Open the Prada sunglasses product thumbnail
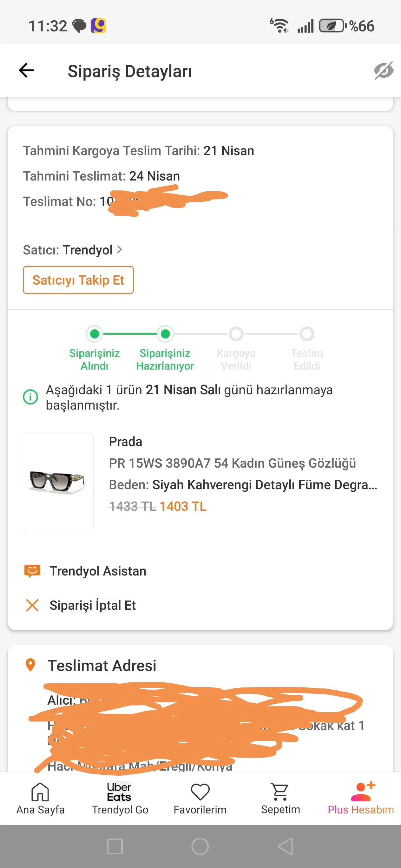 [58, 481]
